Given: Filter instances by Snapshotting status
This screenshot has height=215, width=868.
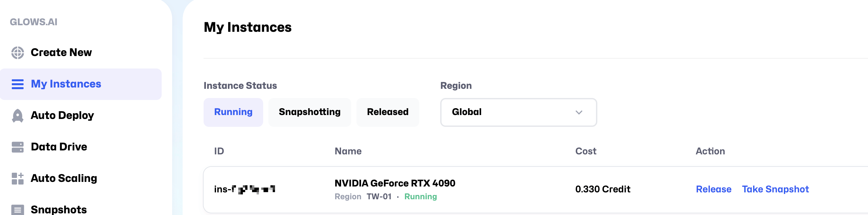Looking at the screenshot, I should (310, 112).
